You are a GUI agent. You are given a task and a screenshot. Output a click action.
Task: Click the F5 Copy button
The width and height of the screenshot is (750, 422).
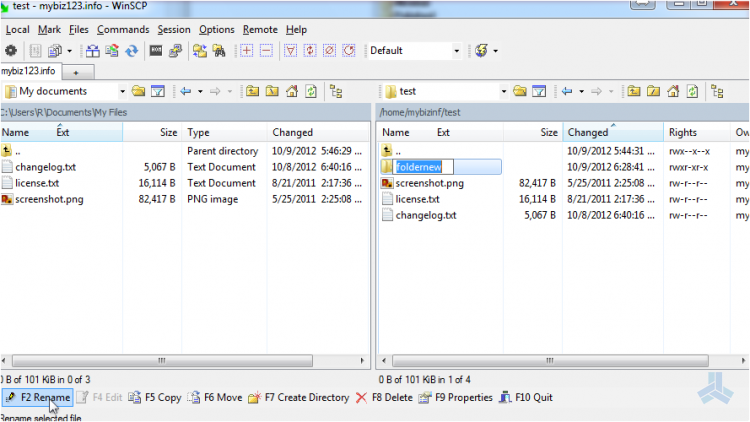click(x=155, y=398)
